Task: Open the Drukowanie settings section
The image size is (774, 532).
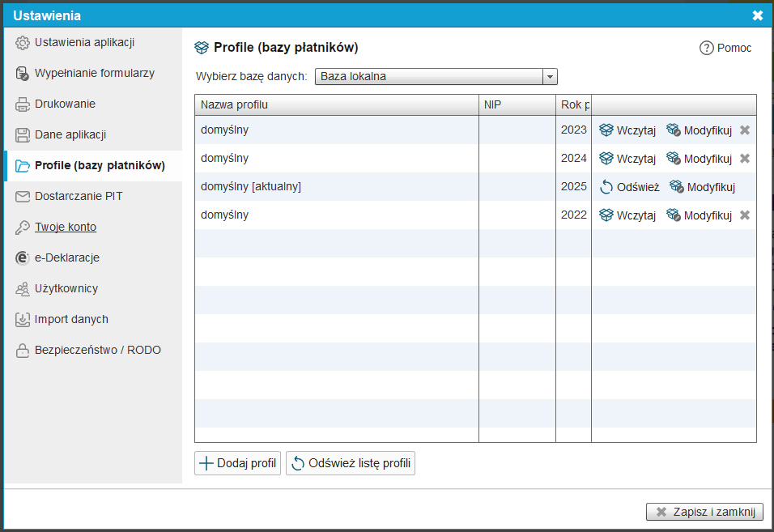Action: (x=65, y=104)
